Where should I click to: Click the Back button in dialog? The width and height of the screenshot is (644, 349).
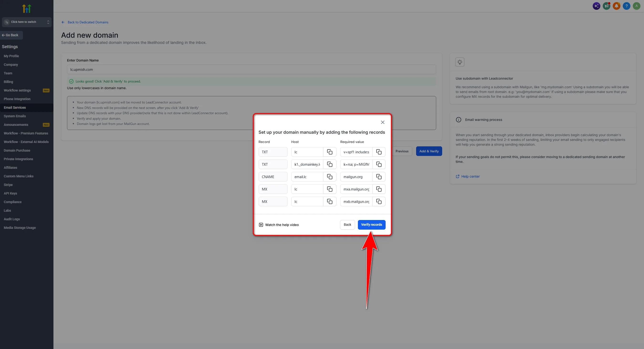click(x=347, y=225)
